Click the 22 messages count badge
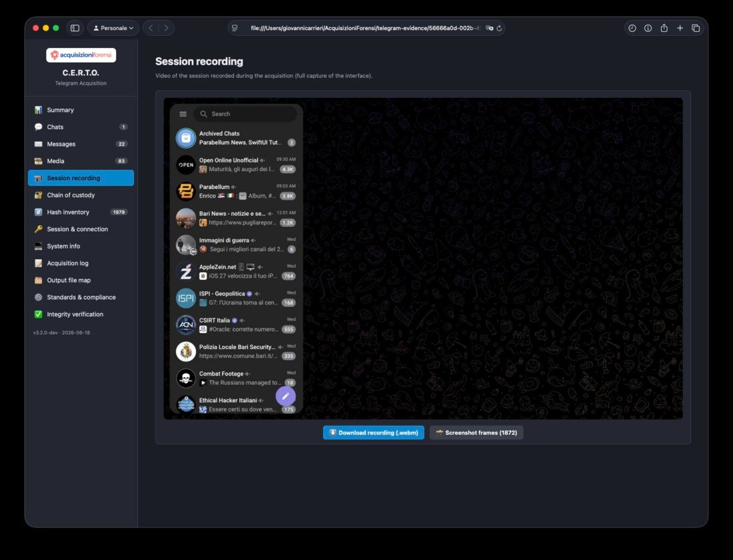Image resolution: width=733 pixels, height=560 pixels. tap(121, 144)
